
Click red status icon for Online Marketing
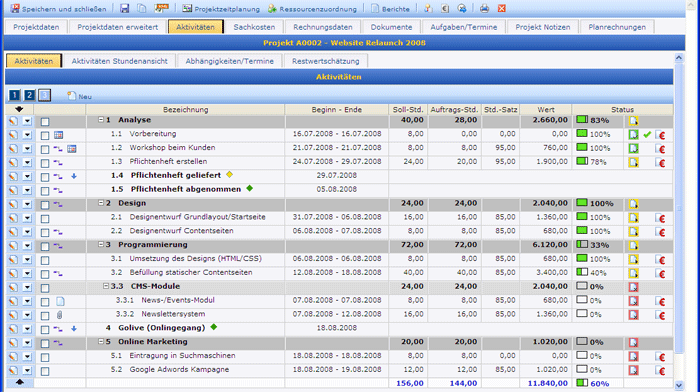pos(633,342)
